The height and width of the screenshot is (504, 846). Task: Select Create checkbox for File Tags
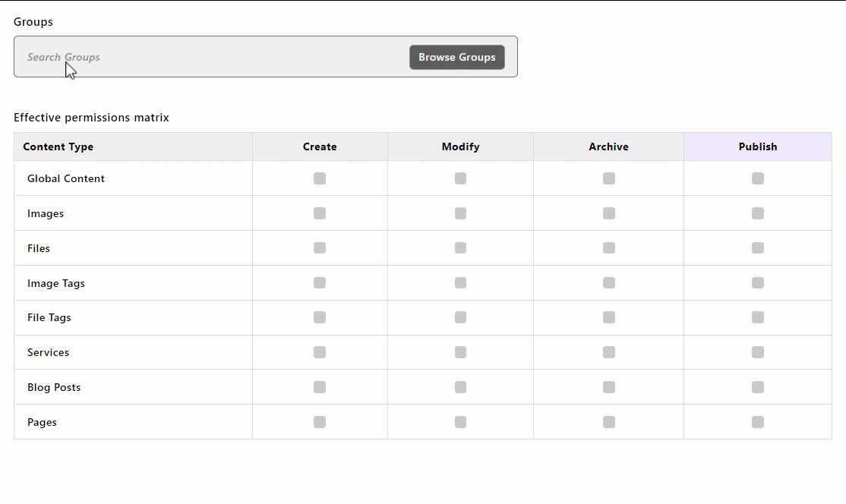[x=320, y=317]
